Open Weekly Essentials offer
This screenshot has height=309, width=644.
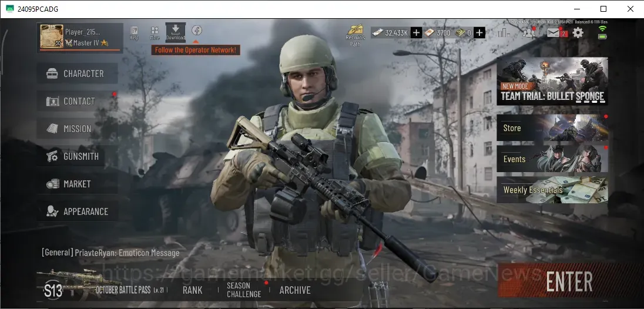tap(552, 190)
